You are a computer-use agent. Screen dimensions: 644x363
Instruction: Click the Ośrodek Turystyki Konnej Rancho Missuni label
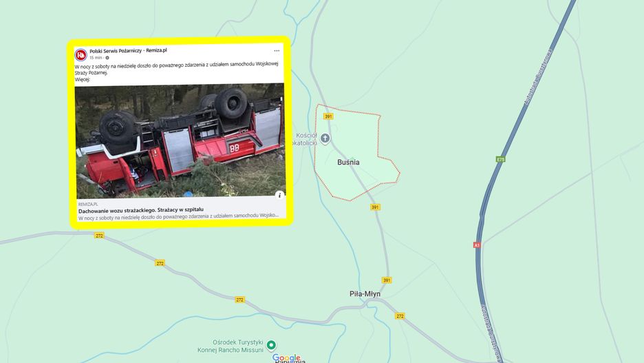tap(230, 346)
